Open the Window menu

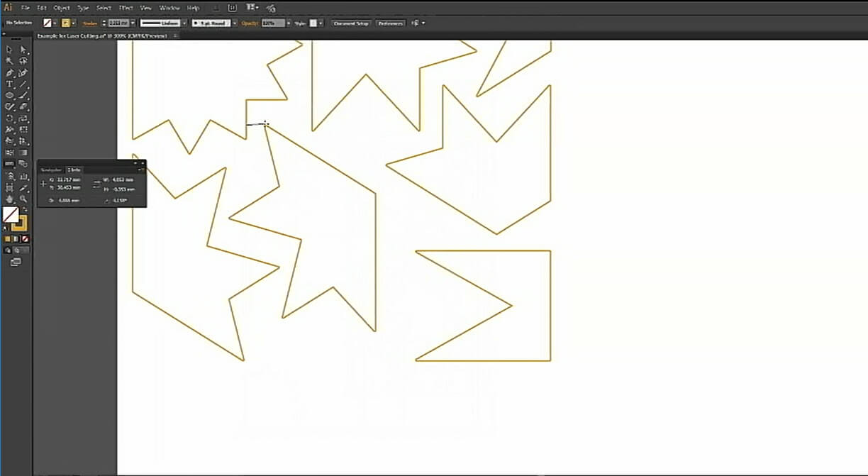pyautogui.click(x=169, y=8)
